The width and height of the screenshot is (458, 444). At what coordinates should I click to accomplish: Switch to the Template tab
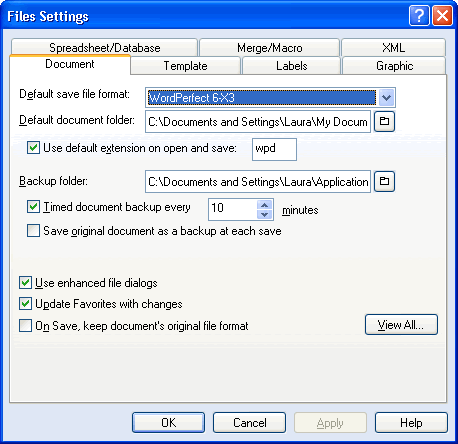click(x=185, y=66)
